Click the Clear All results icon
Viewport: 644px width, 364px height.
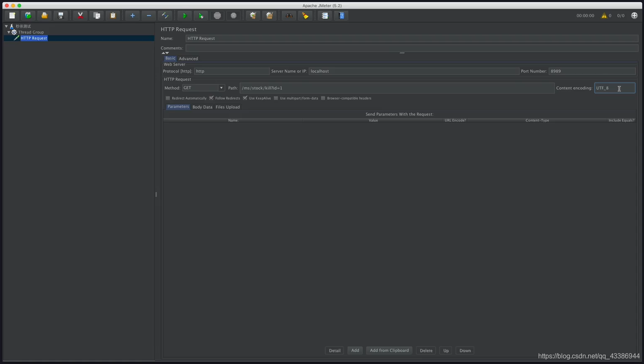click(x=270, y=15)
